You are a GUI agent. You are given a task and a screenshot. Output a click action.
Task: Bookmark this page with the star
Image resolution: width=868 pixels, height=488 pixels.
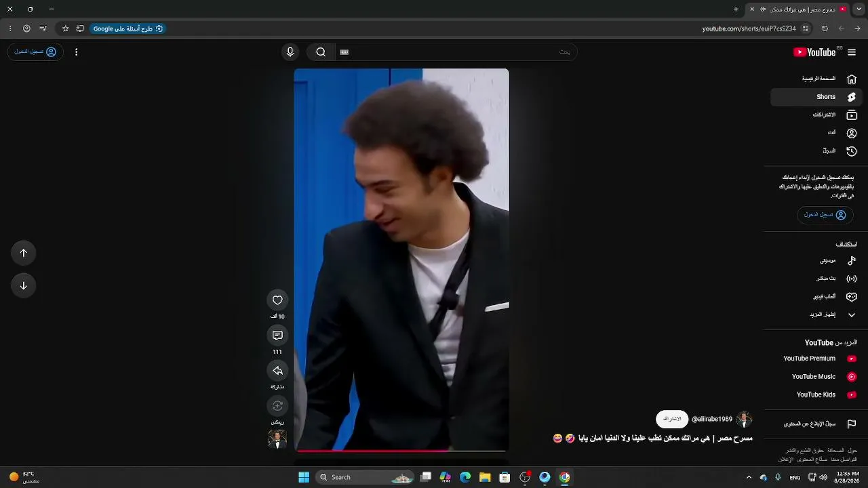point(66,28)
